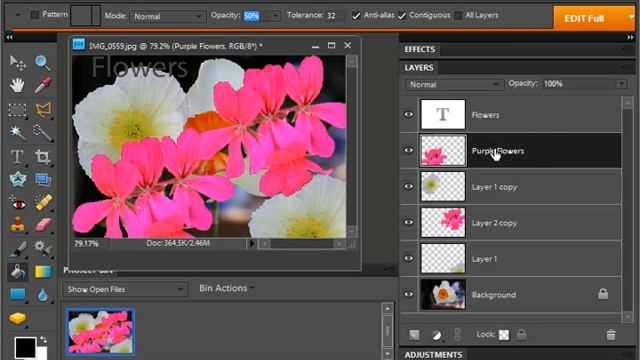The height and width of the screenshot is (360, 640).
Task: Open the layer blend mode dropdown
Action: click(x=453, y=84)
